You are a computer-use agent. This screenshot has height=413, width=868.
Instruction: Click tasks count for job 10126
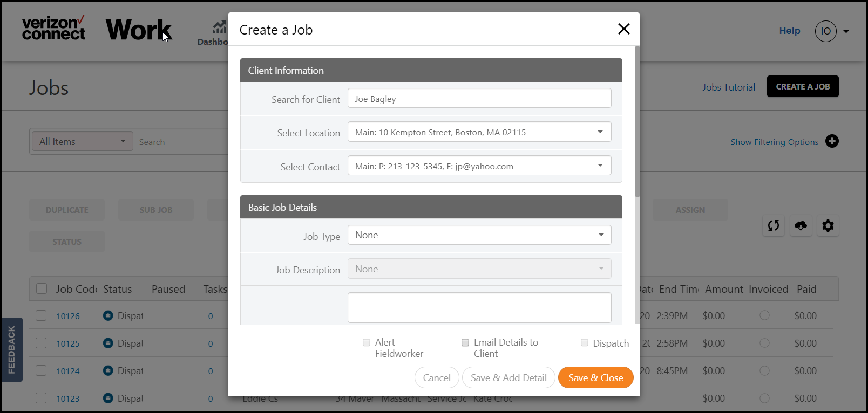211,316
